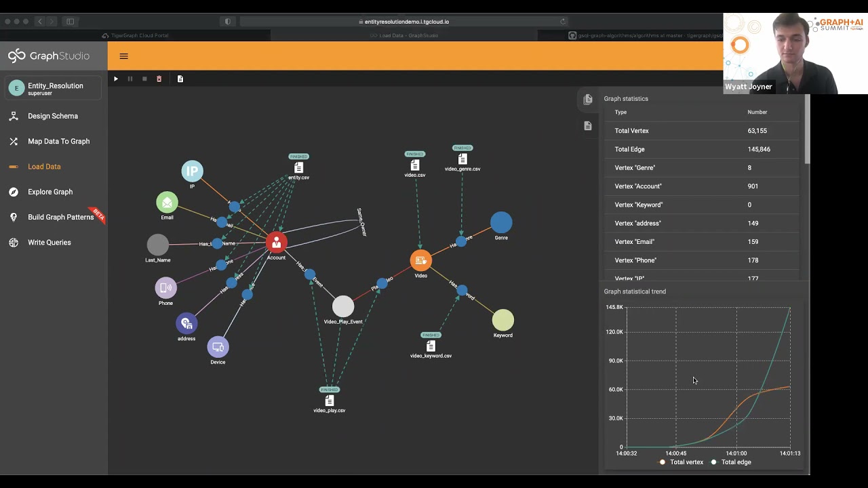Click the GraphStudio logo
Image resolution: width=868 pixels, height=488 pixels.
click(x=49, y=56)
